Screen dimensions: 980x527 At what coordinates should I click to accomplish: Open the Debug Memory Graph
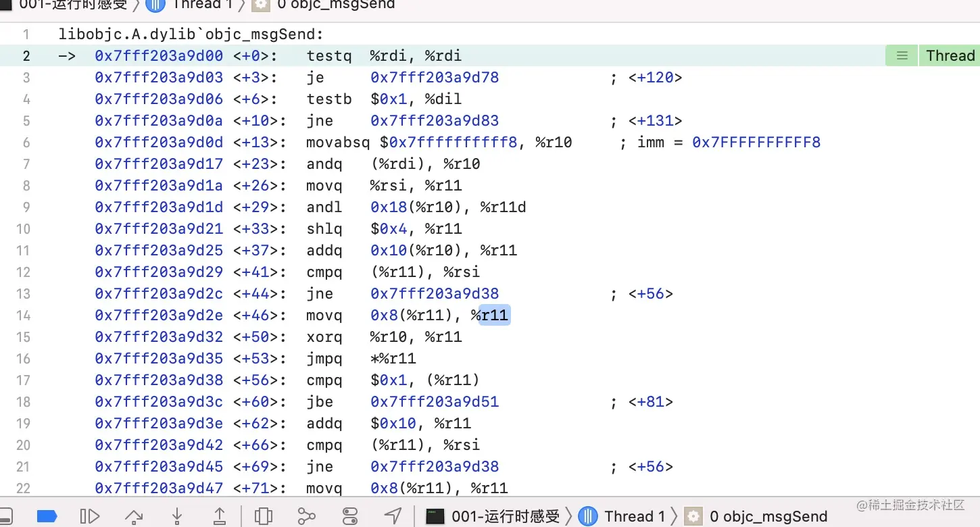[x=306, y=516]
